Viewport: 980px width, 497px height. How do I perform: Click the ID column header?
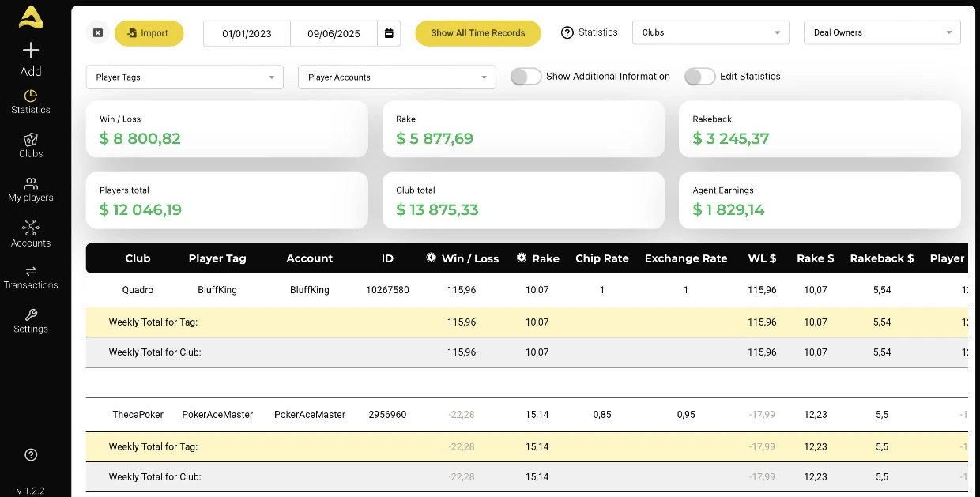pyautogui.click(x=387, y=258)
